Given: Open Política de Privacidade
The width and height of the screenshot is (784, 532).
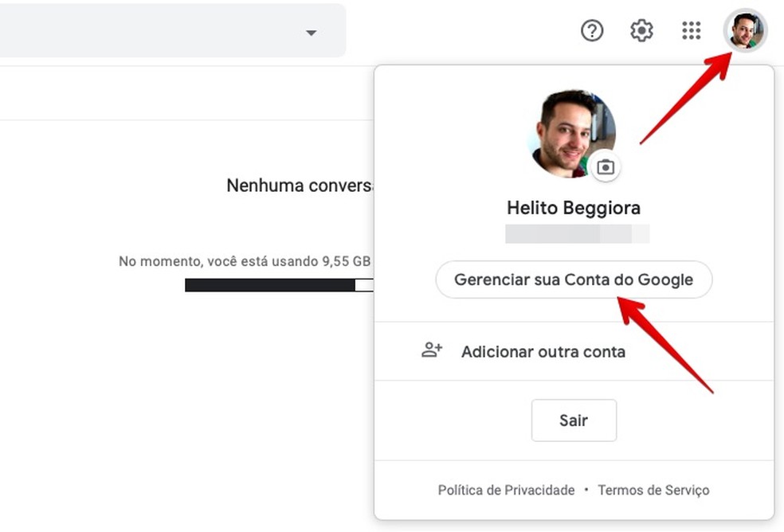Looking at the screenshot, I should (506, 490).
